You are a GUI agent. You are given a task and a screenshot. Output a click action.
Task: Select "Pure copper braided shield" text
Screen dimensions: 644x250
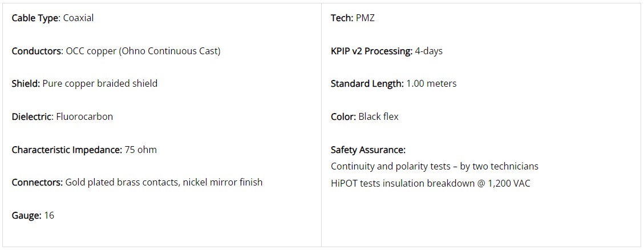coord(100,83)
